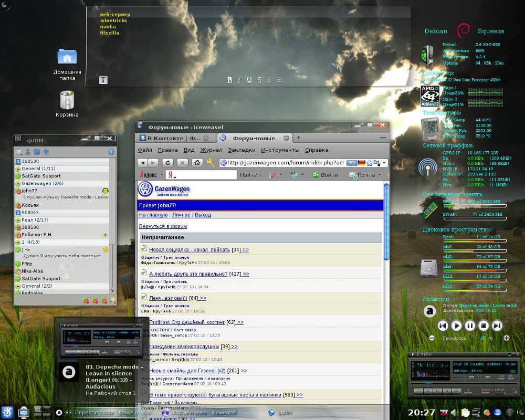Image resolution: width=525 pixels, height=420 pixels.
Task: Toggle the sound icon in qutIM toolbar
Action: click(x=46, y=152)
